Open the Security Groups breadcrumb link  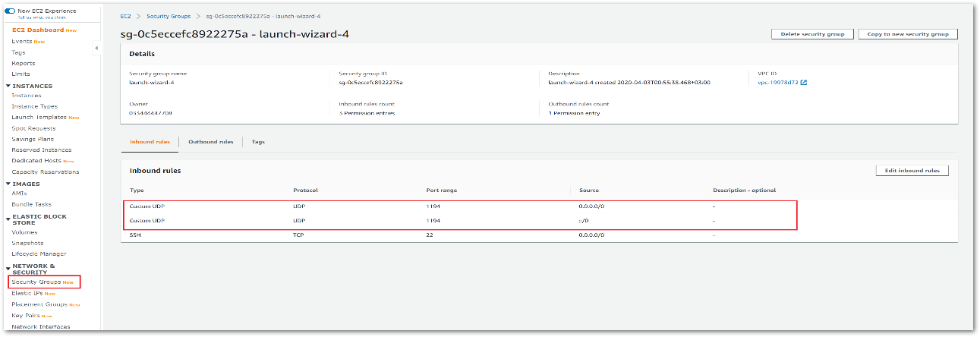pos(167,16)
